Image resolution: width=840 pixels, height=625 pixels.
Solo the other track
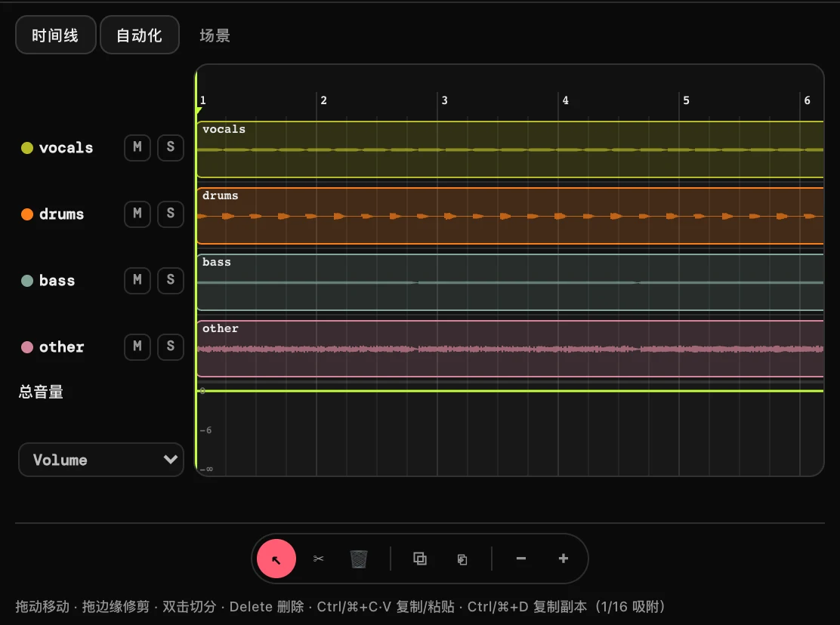[171, 346]
